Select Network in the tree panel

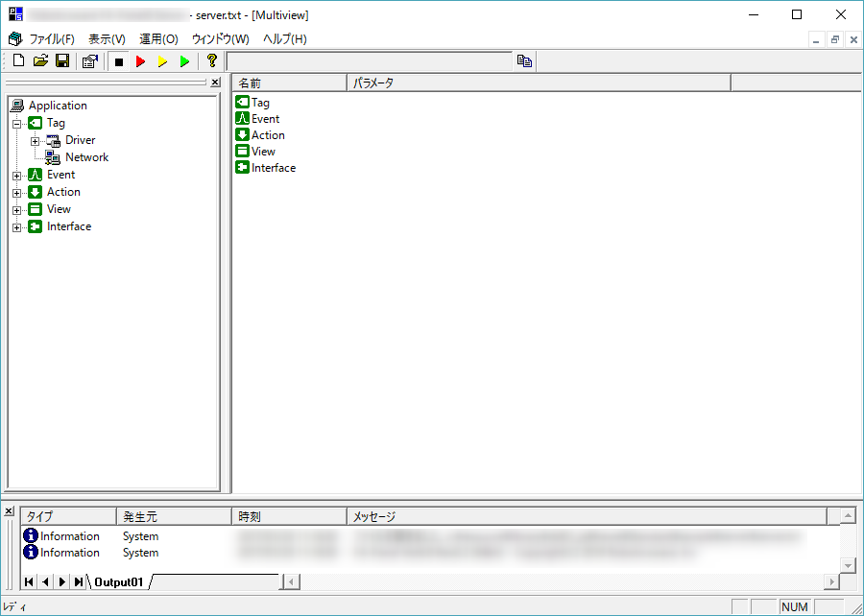[86, 157]
